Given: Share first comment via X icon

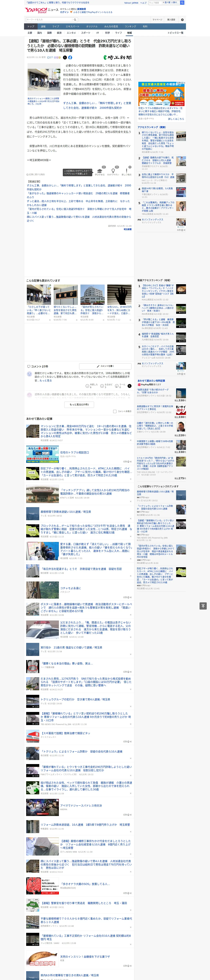Looking at the screenshot, I should pos(130,386).
